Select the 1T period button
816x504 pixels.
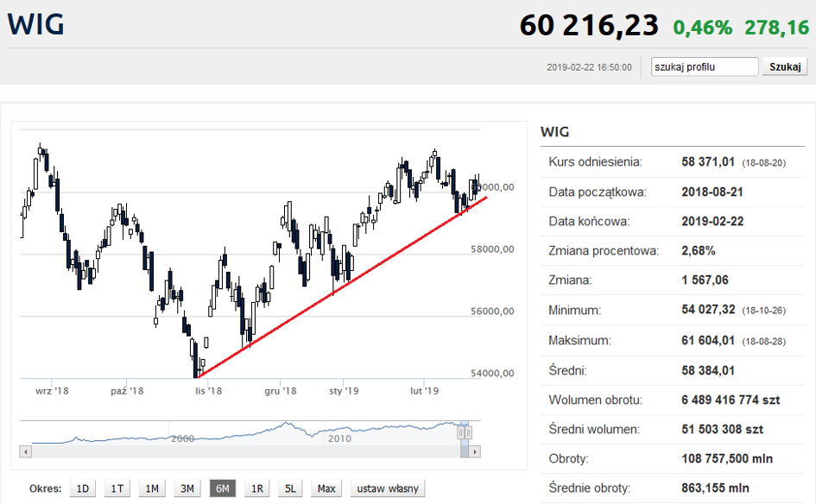(x=117, y=488)
